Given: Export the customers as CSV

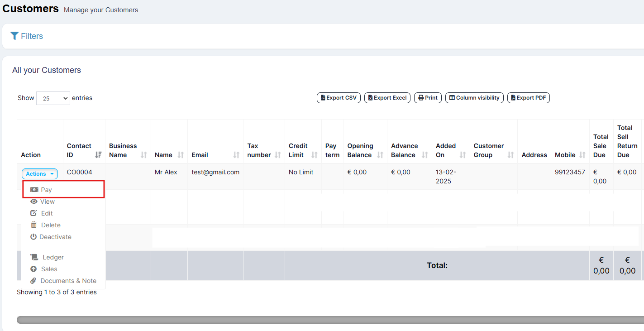Looking at the screenshot, I should click(x=339, y=98).
